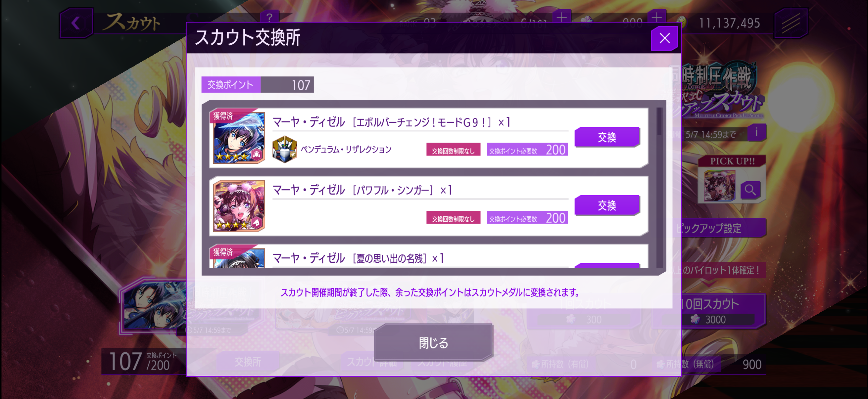Screen dimensions: 868x399
Task: Open the 夏の思い出の名残 character thumbnail
Action: (x=239, y=258)
